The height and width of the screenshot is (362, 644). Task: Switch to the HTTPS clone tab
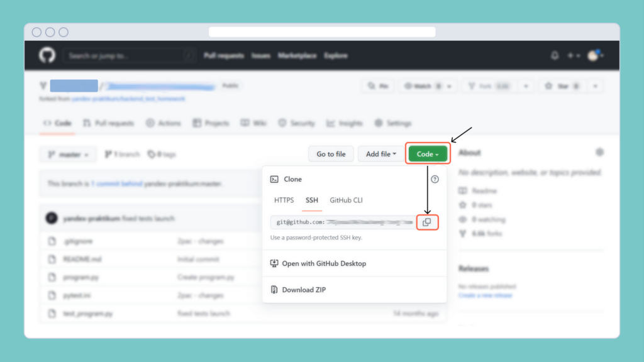pos(284,200)
